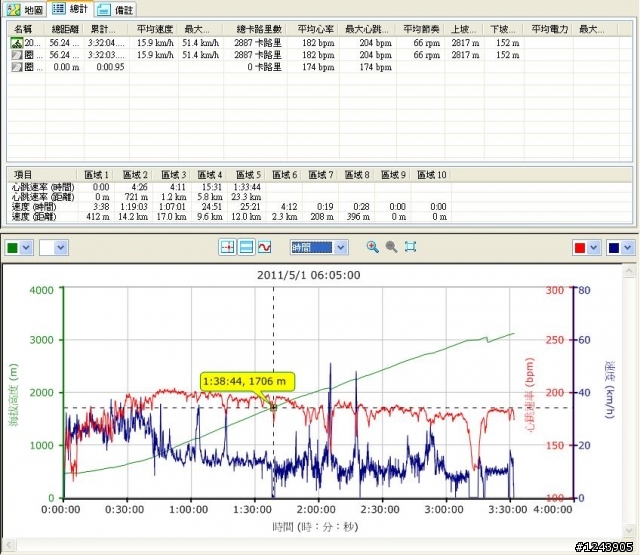Select the cycling activity row icon

(x=17, y=42)
